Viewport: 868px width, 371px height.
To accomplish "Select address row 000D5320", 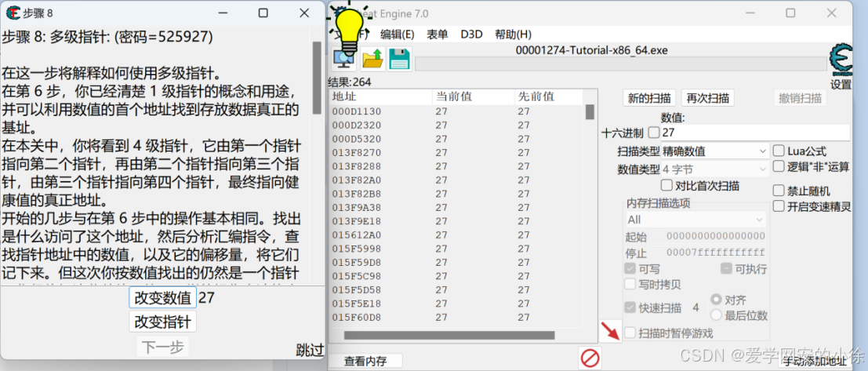I will click(456, 138).
